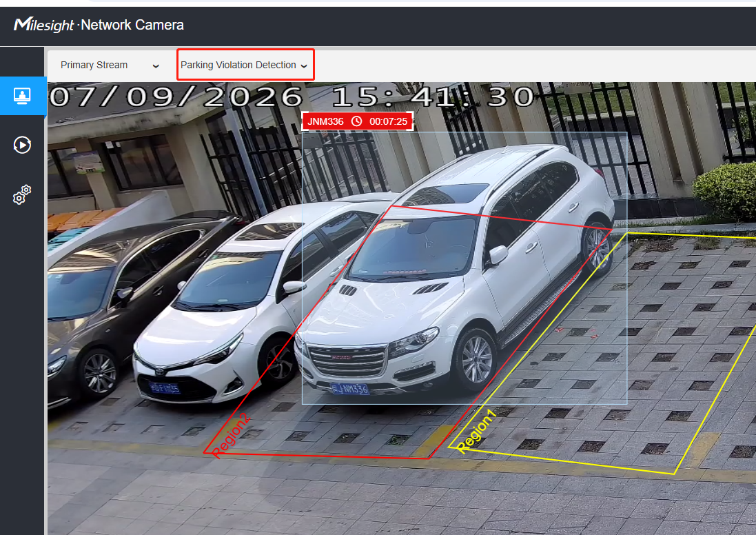The image size is (756, 535).
Task: Select the yellow Region1 label
Action: pyautogui.click(x=476, y=431)
